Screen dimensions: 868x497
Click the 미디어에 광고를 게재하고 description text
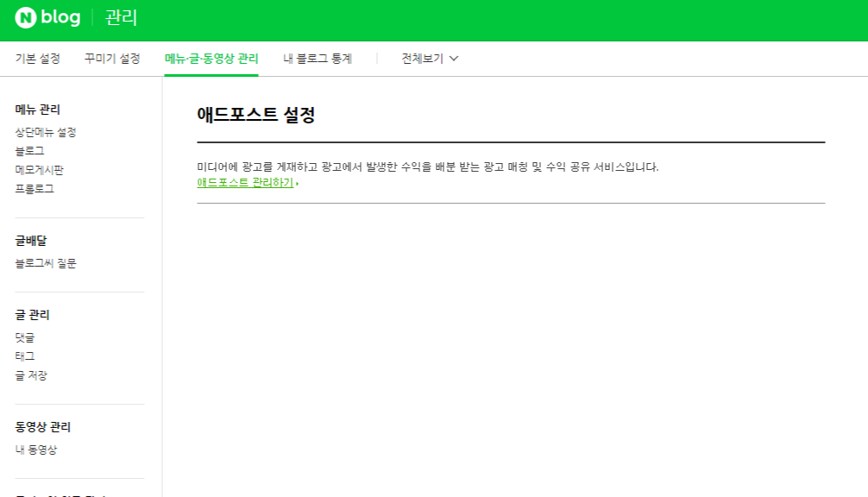click(428, 167)
